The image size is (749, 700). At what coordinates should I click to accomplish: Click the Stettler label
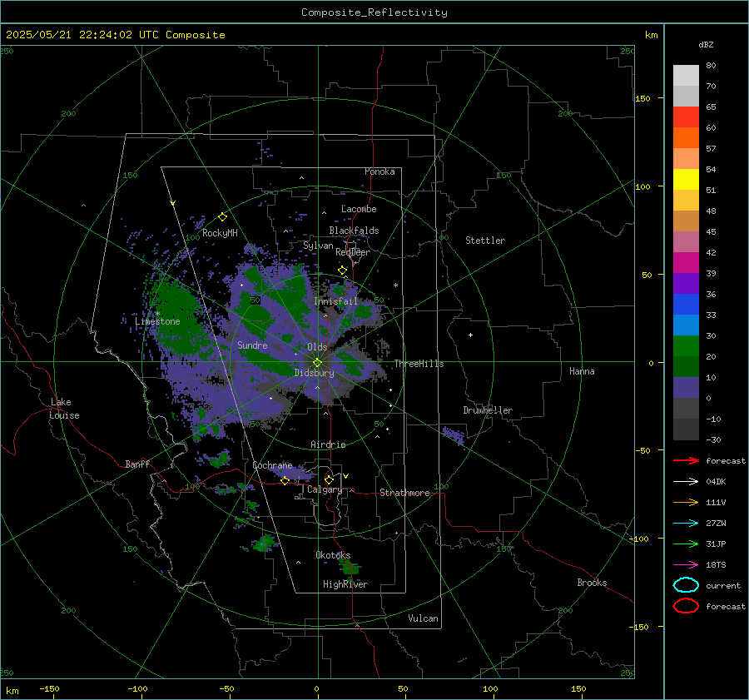coord(485,241)
